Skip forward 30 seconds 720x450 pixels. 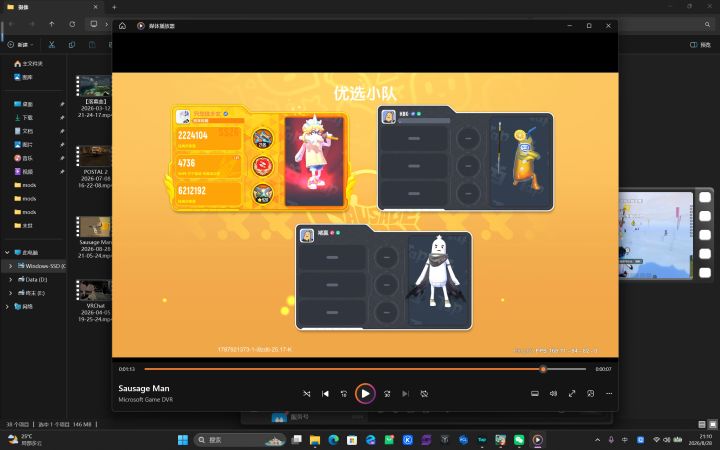pos(387,394)
